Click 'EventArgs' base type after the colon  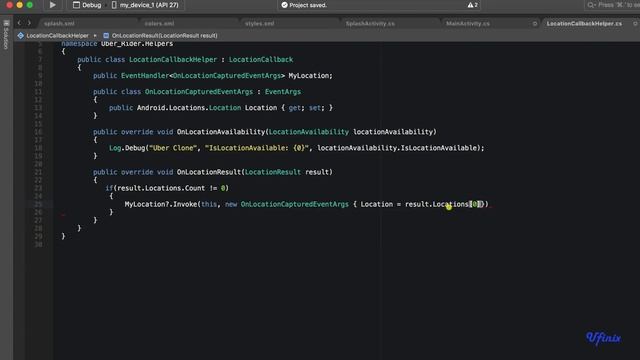[282, 92]
